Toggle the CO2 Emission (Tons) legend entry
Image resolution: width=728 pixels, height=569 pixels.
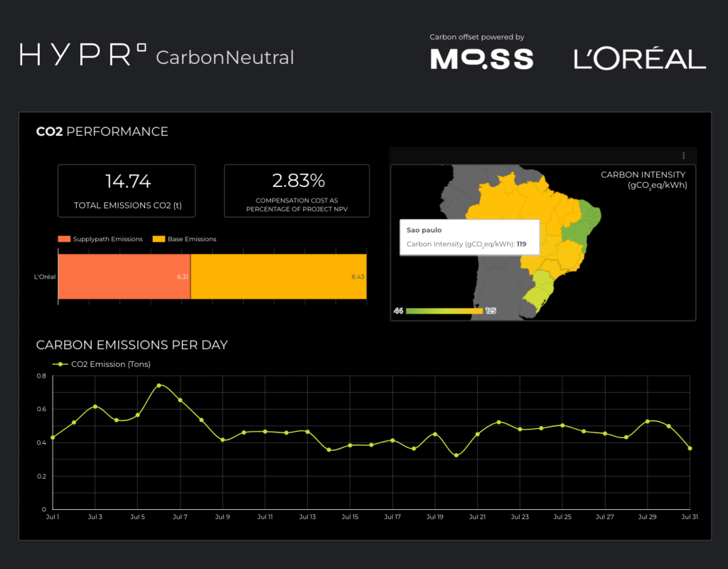pos(102,364)
